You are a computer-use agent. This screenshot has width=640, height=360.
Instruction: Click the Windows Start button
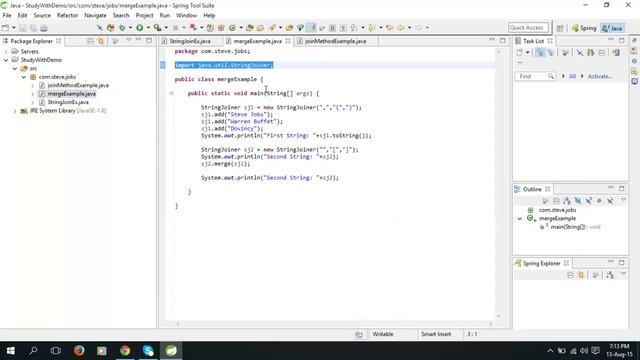pos(11,351)
